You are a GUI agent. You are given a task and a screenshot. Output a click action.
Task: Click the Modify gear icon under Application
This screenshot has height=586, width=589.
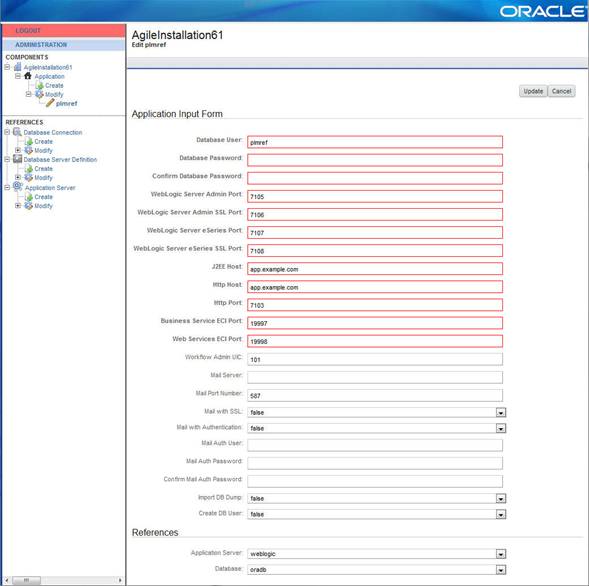click(x=39, y=94)
